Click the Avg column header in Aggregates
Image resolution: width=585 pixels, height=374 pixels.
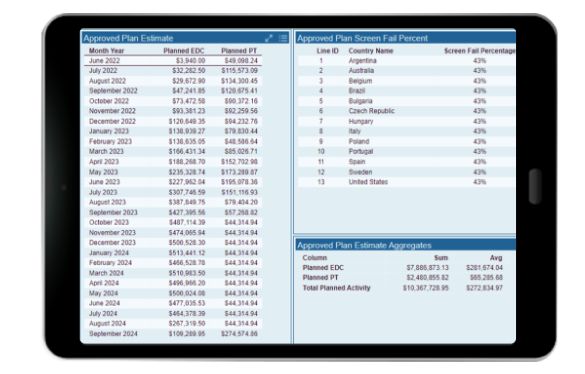(x=496, y=258)
